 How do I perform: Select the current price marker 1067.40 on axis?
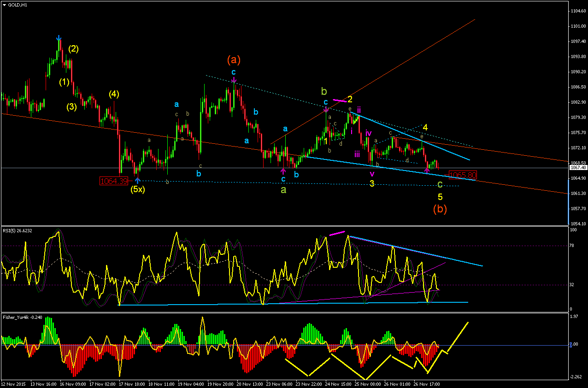pos(579,168)
